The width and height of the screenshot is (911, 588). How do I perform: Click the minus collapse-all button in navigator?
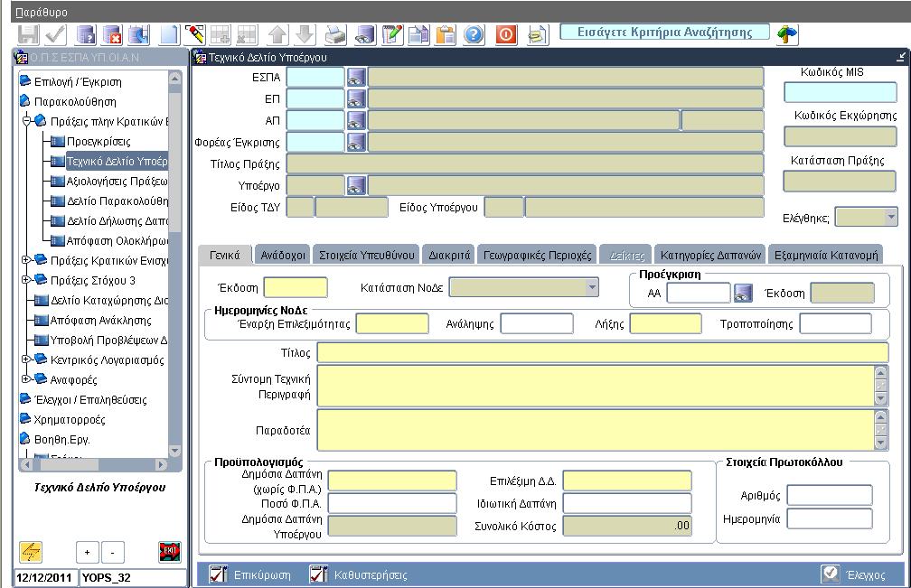point(113,552)
